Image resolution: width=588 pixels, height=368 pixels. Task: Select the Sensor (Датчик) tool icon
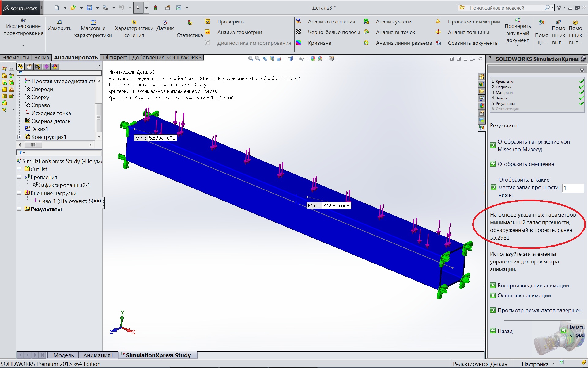click(x=165, y=22)
